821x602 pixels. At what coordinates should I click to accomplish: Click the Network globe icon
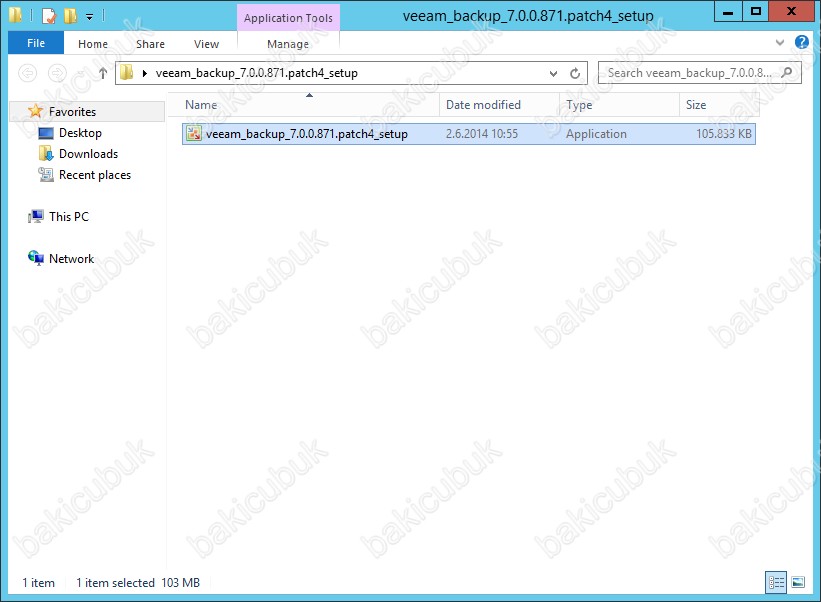[x=36, y=258]
